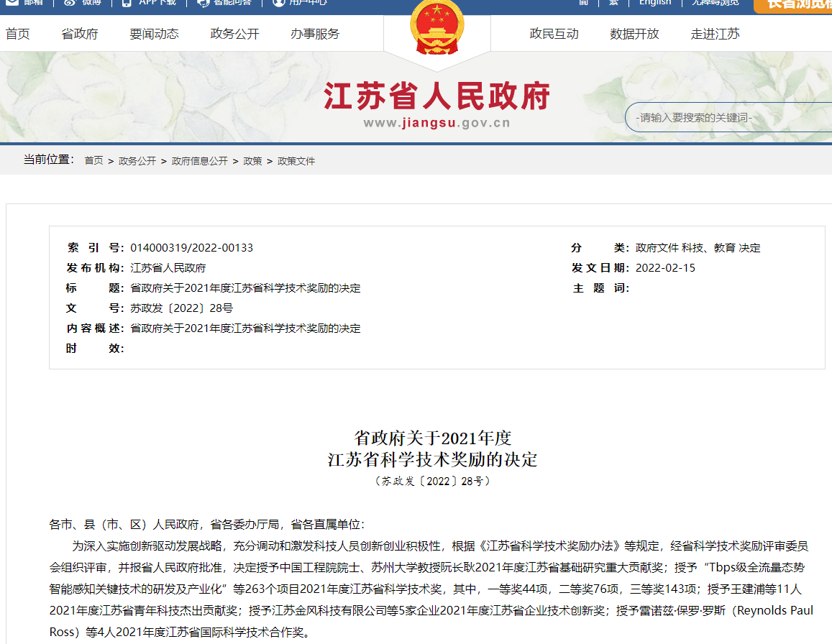Viewport: 832px width, 644px height.
Task: Open the 省政府 menu item
Action: [80, 34]
